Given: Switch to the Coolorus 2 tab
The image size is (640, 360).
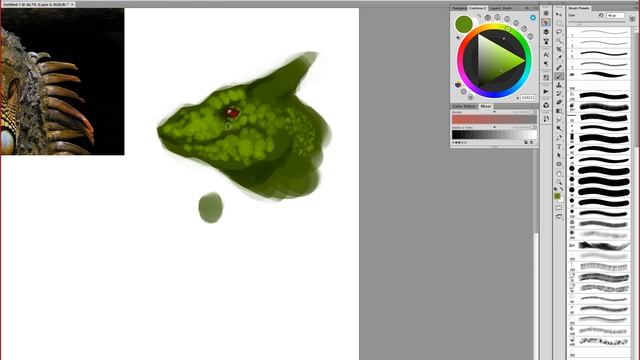Looking at the screenshot, I should 477,8.
